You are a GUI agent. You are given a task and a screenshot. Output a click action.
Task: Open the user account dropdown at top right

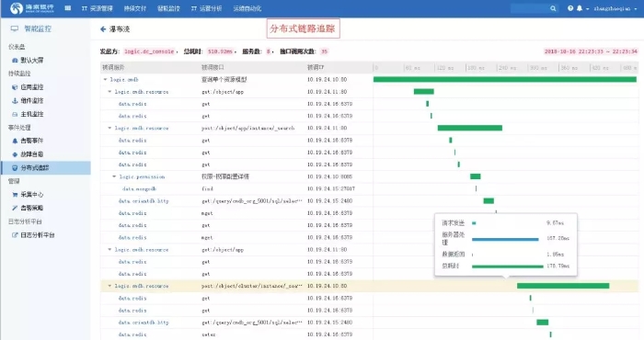point(615,8)
